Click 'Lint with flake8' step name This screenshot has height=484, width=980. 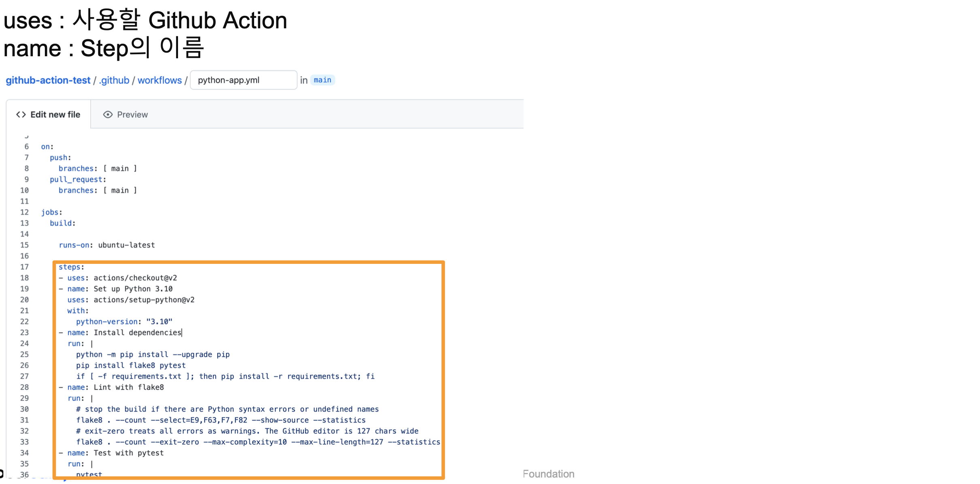pos(129,387)
